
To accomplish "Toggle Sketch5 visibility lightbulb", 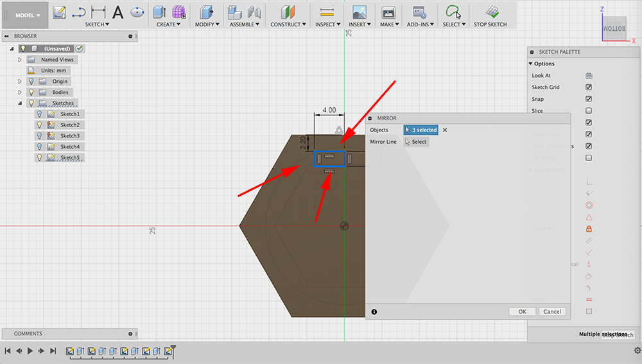I will [x=39, y=157].
